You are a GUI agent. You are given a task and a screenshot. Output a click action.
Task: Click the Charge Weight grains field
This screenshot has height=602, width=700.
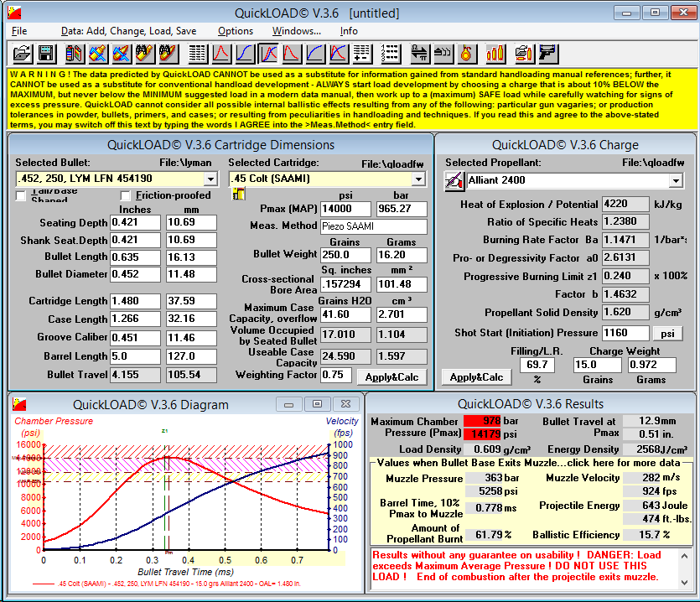coord(598,365)
